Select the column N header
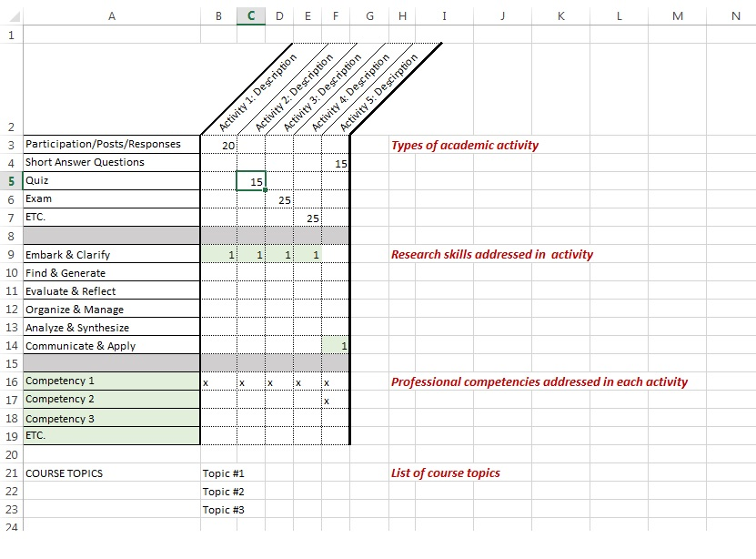This screenshot has height=559, width=756. tap(735, 15)
